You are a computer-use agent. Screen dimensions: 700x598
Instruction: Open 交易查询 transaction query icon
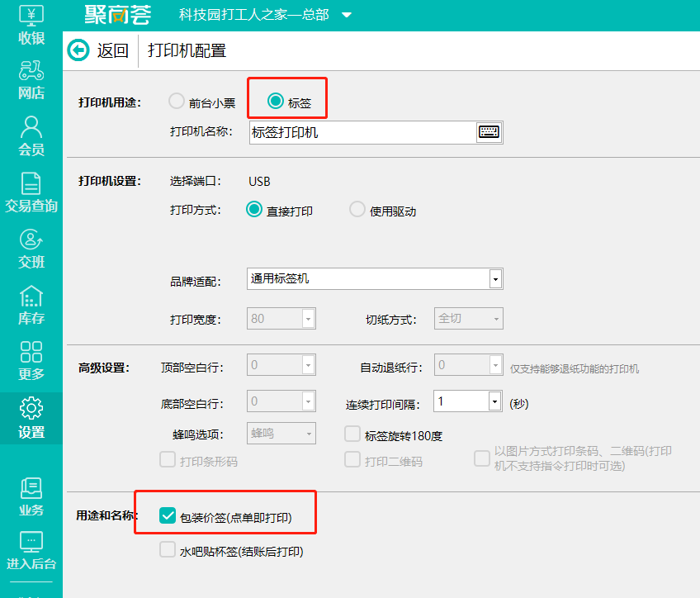[31, 192]
